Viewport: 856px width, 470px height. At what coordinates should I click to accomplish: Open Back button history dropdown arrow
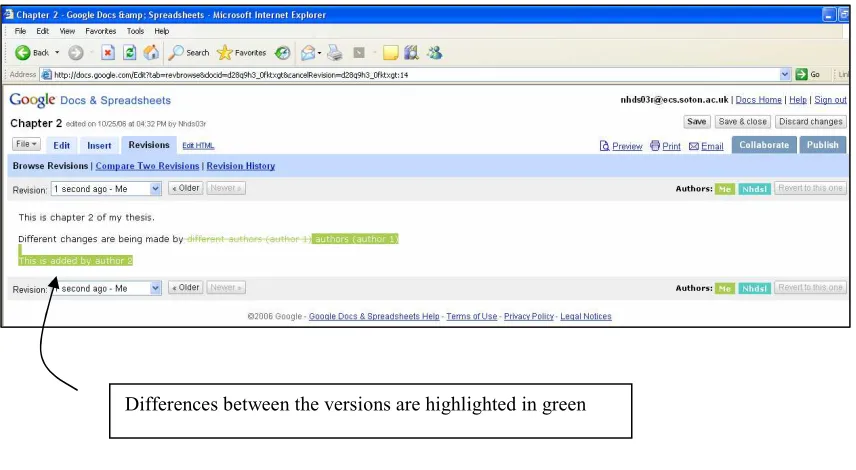[57, 52]
